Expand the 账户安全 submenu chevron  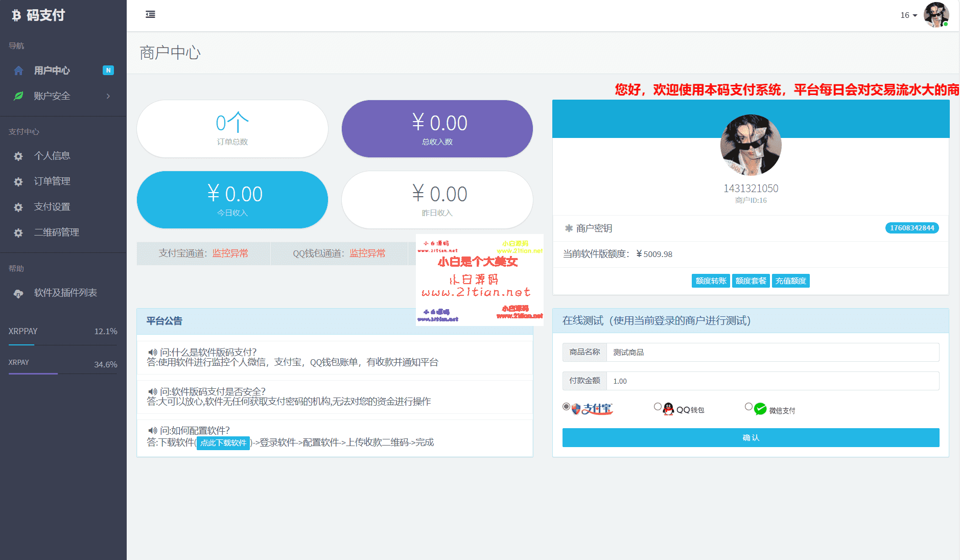[x=108, y=96]
